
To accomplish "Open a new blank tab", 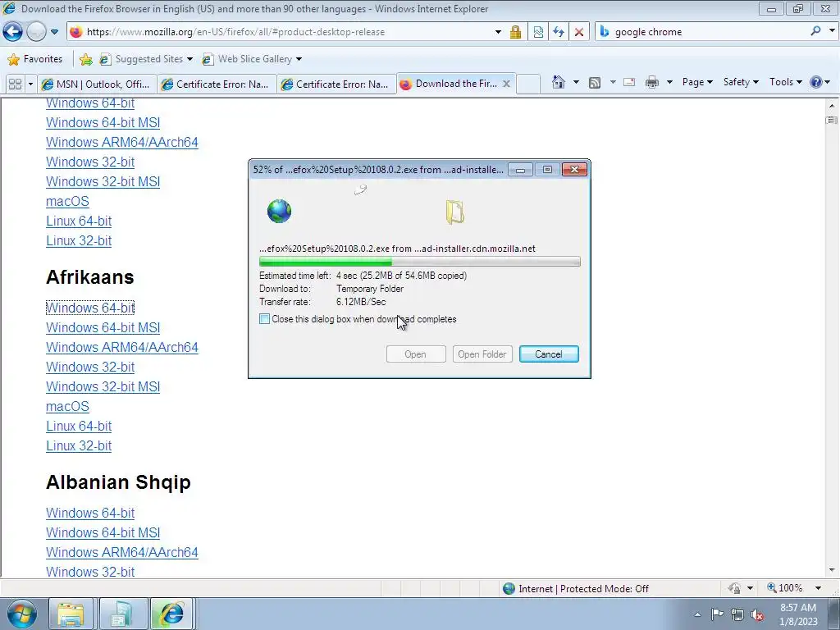I will 528,84.
